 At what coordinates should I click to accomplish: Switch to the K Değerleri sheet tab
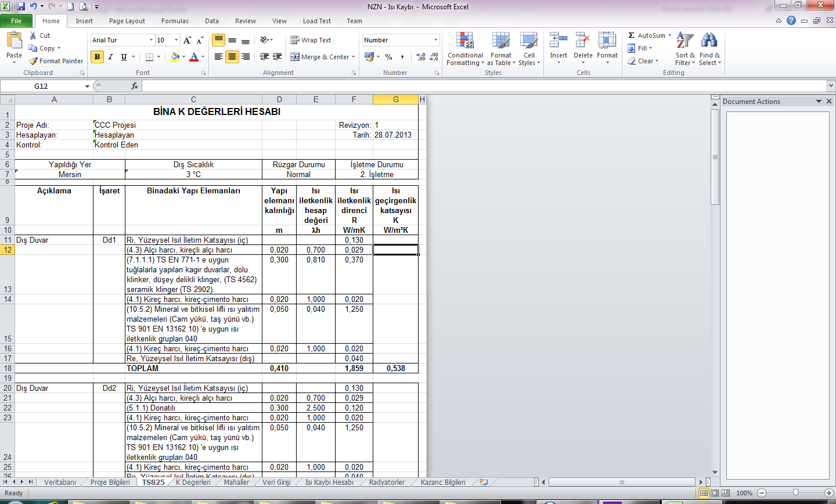click(193, 483)
